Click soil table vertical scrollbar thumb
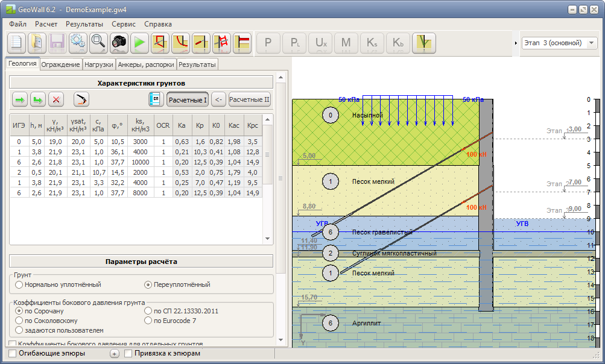The image size is (605, 364). click(x=267, y=154)
